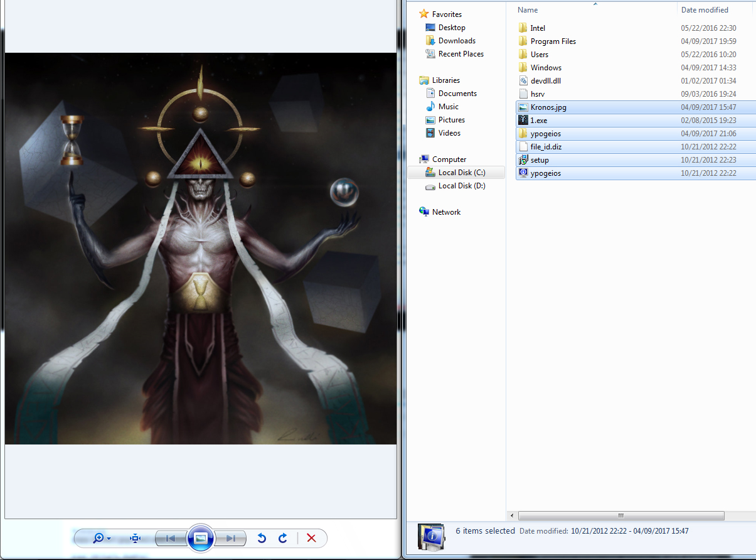Screen dimensions: 756x560
Task: Open the Downloads favorite
Action: tap(456, 41)
